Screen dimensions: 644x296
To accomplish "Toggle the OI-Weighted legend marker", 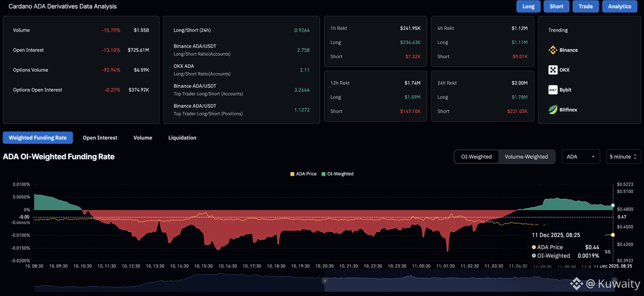I will point(323,174).
